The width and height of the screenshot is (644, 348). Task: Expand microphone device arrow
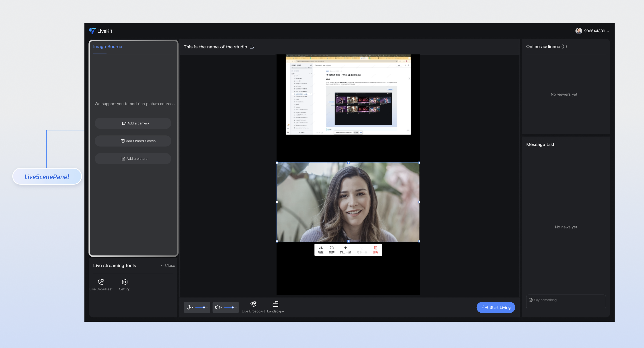coord(193,307)
